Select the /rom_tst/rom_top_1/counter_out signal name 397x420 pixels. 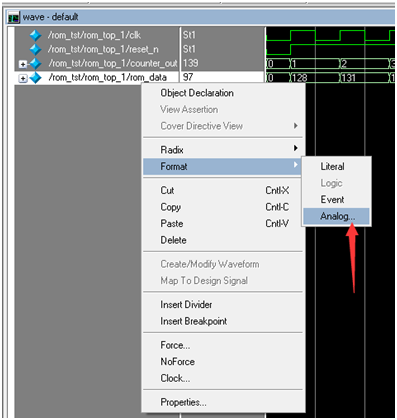(x=113, y=63)
